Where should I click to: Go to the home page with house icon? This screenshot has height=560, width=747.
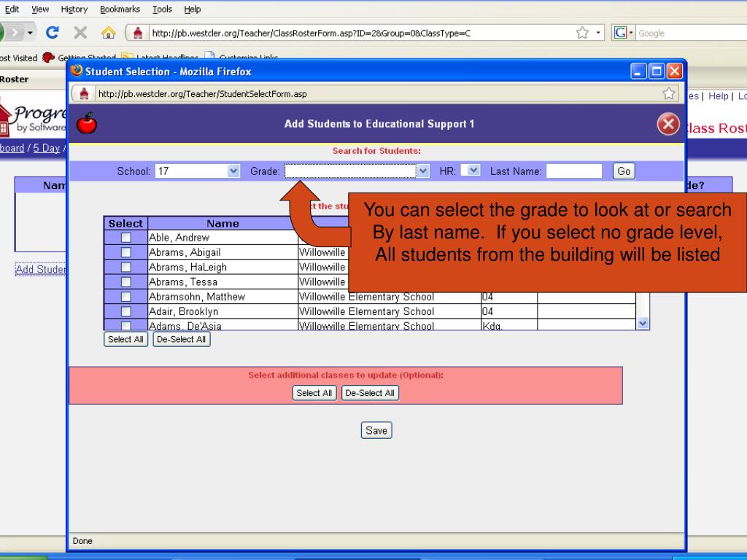[108, 32]
